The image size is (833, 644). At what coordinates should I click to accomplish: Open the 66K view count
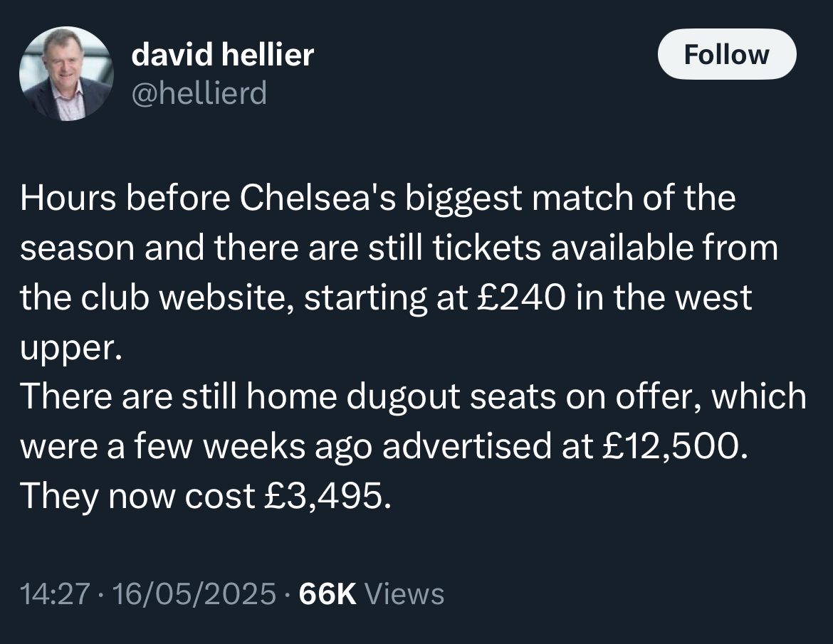pyautogui.click(x=328, y=593)
